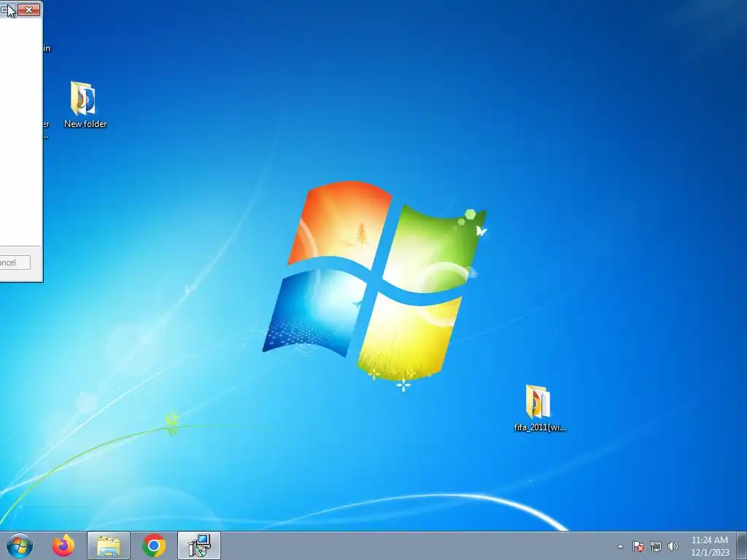Open the network status tray icon
Image resolution: width=747 pixels, height=560 pixels.
point(656,546)
